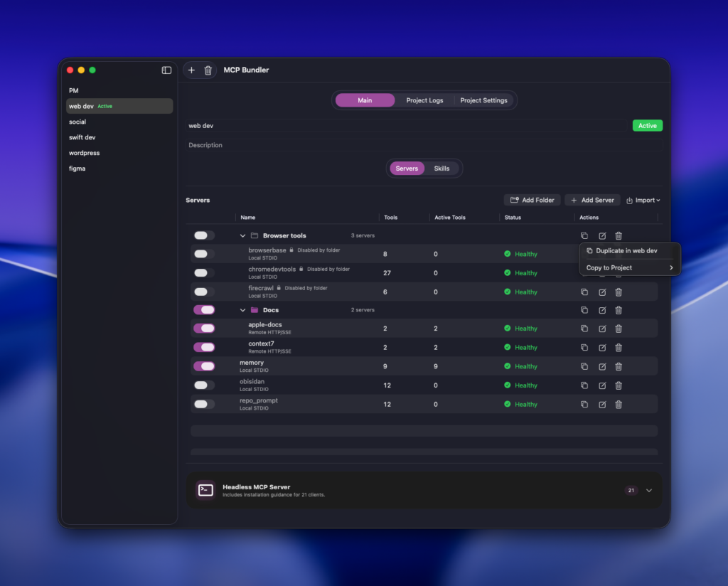Select Duplicate in web dev menu item
This screenshot has width=728, height=586.
(x=626, y=251)
